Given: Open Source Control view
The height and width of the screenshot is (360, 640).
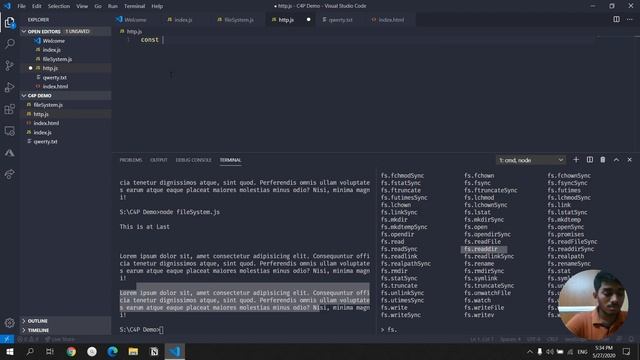Looking at the screenshot, I should [x=9, y=65].
